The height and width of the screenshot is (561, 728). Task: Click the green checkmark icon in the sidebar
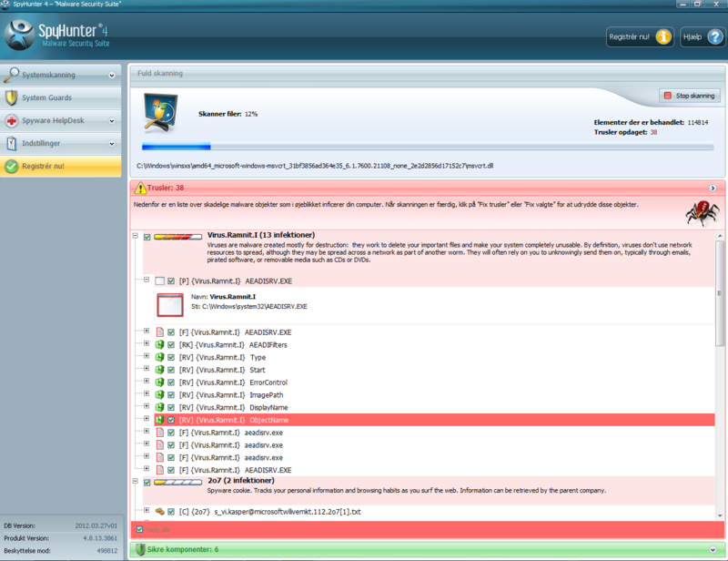[11, 166]
